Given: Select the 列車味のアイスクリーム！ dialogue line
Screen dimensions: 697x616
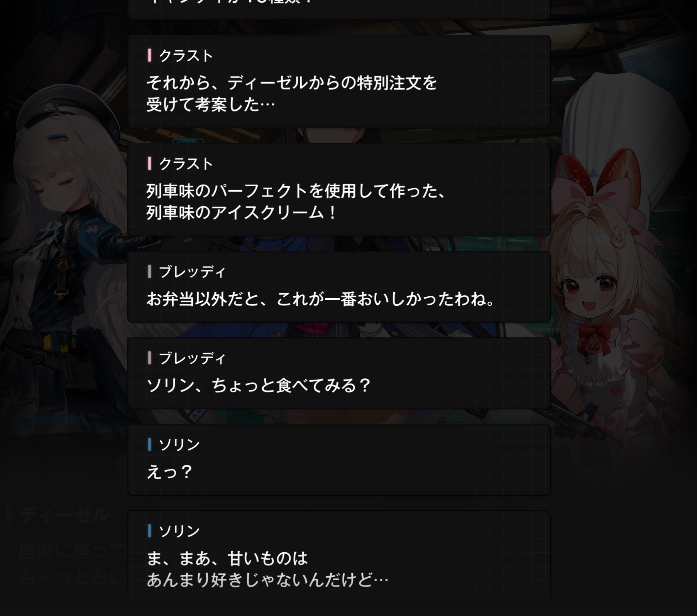Looking at the screenshot, I should (x=242, y=213).
